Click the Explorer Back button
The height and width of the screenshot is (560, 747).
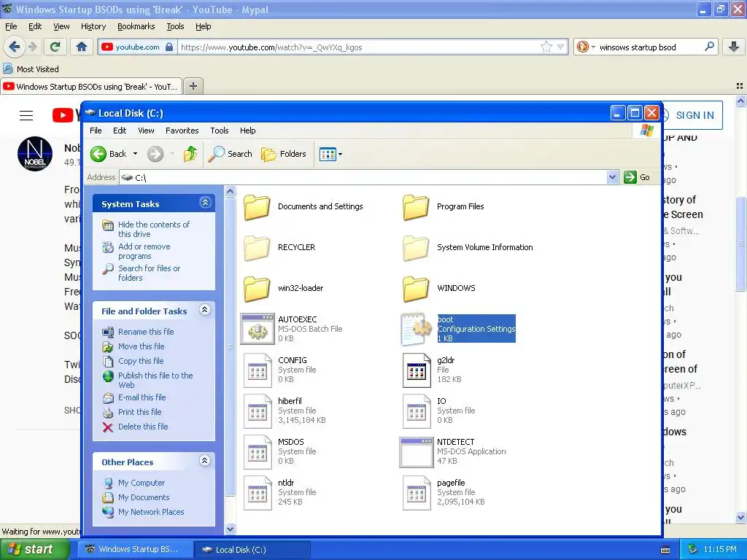(x=109, y=154)
